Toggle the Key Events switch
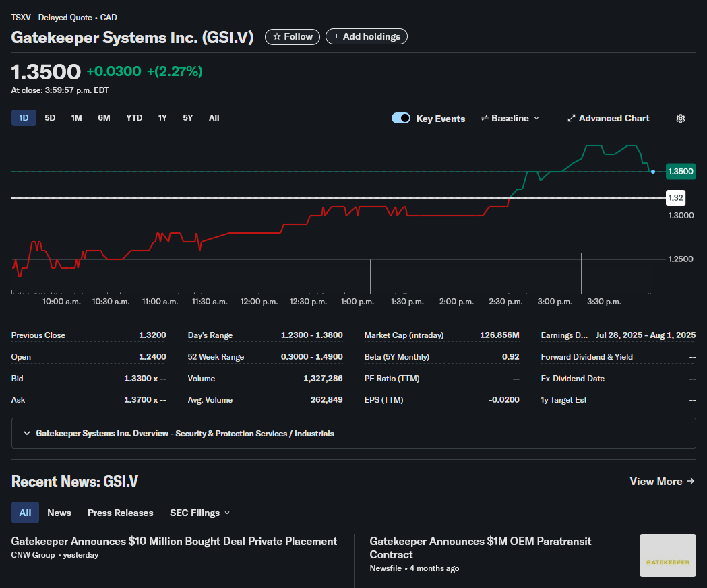707x588 pixels. (x=401, y=118)
